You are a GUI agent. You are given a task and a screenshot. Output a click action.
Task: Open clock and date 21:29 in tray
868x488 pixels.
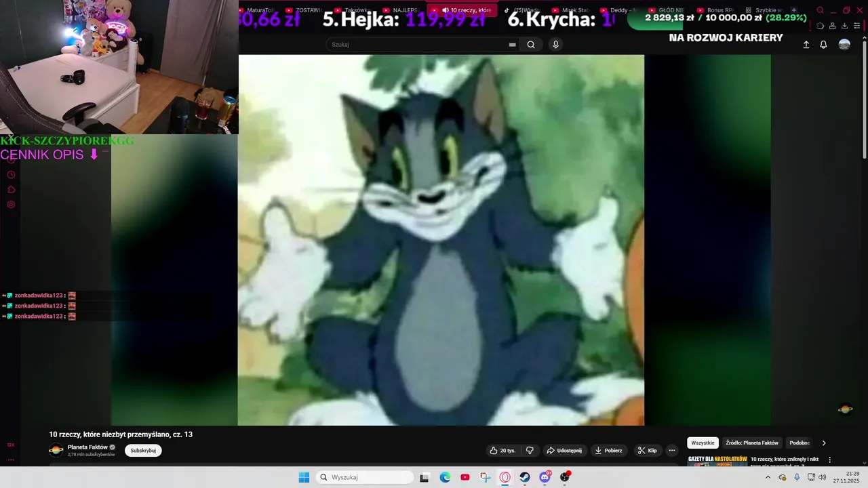click(x=847, y=477)
